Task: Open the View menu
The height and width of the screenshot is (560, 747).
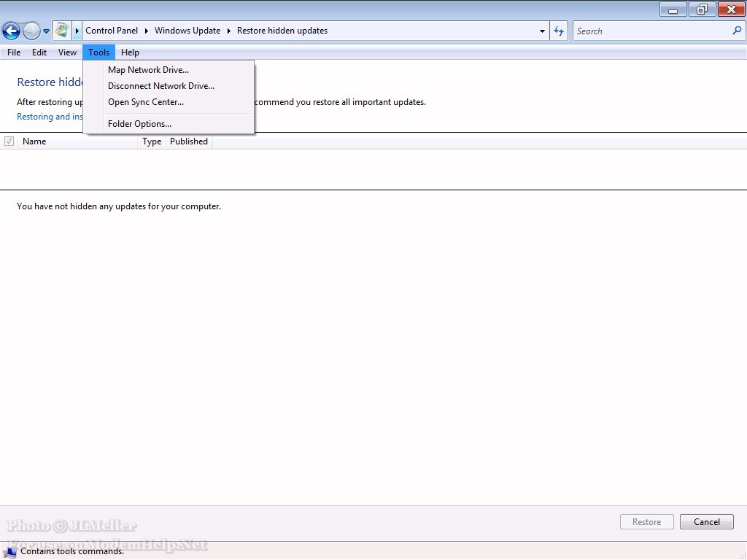Action: point(67,52)
